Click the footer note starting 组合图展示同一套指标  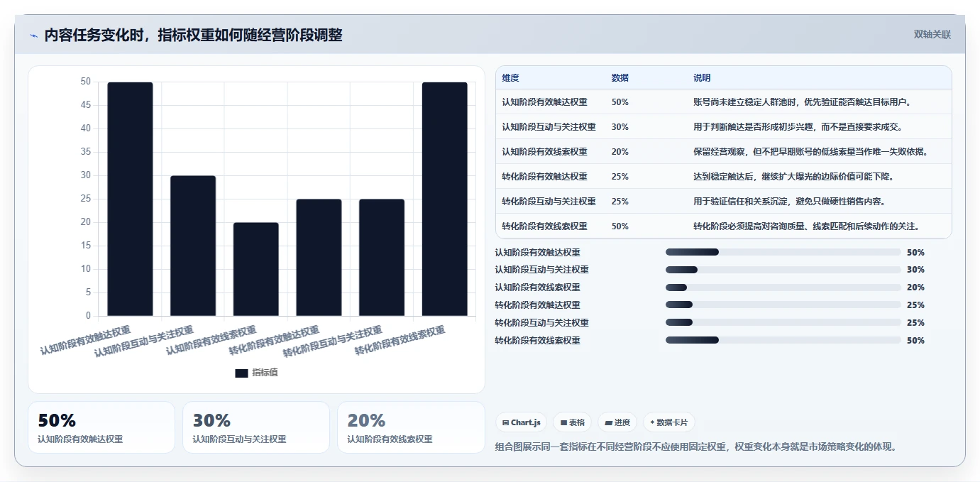pos(698,447)
